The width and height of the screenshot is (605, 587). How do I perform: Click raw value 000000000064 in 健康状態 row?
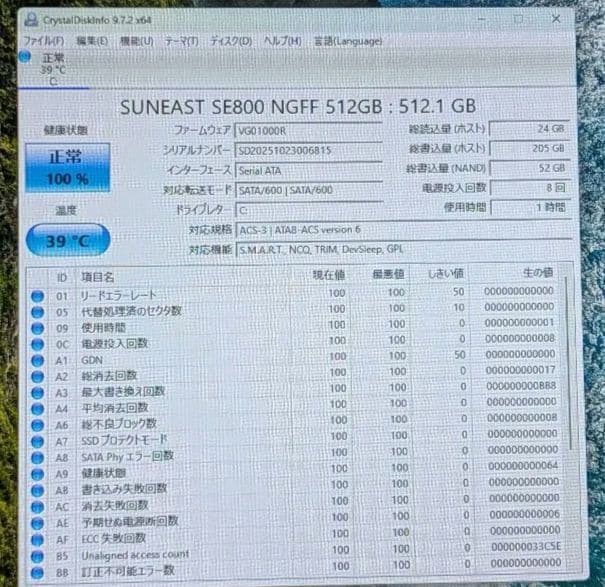click(x=523, y=466)
